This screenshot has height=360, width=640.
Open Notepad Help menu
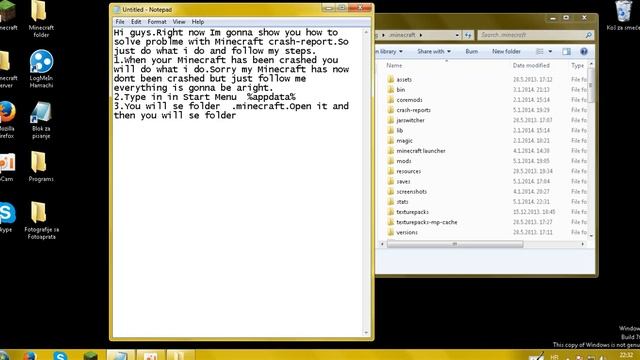[198, 22]
